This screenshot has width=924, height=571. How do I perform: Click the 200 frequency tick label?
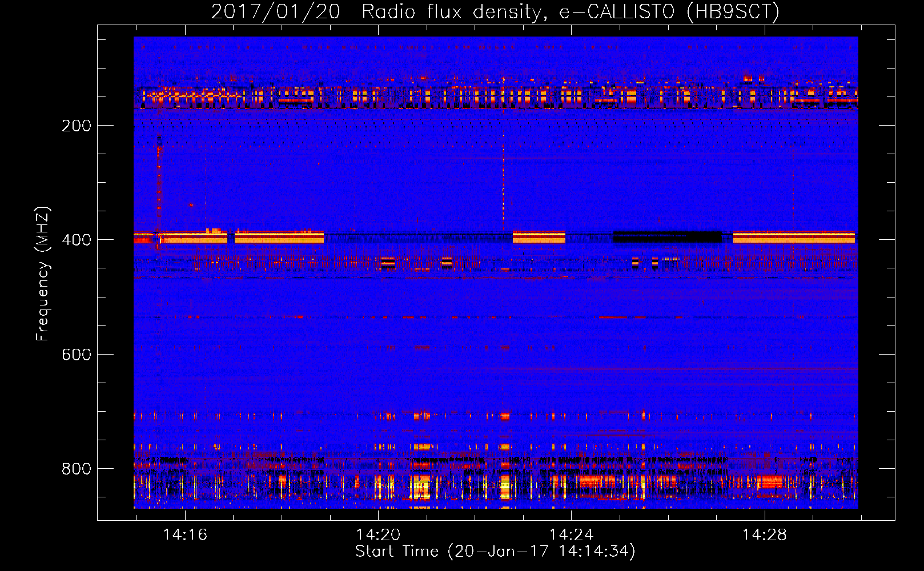coord(77,126)
